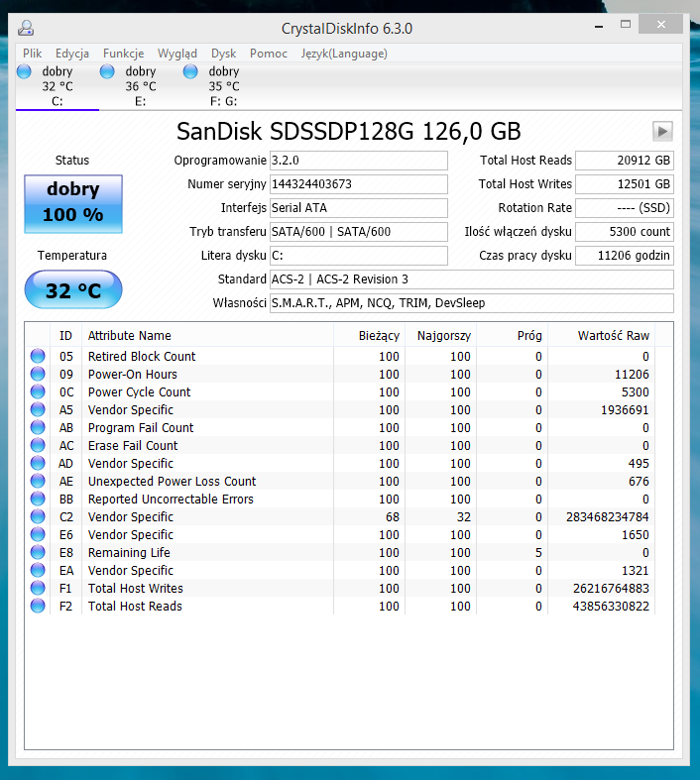Click the status orb of attribute E6
Image resolution: width=700 pixels, height=780 pixels.
pyautogui.click(x=38, y=535)
